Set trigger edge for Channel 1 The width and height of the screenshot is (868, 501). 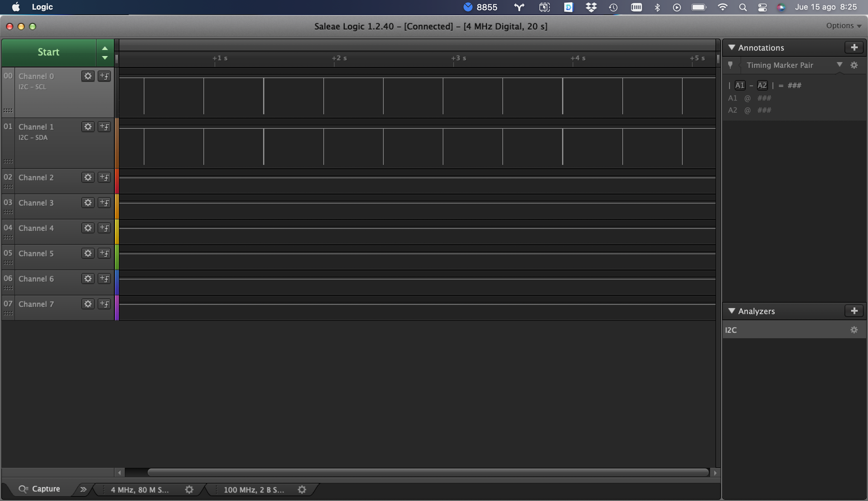[x=104, y=127]
